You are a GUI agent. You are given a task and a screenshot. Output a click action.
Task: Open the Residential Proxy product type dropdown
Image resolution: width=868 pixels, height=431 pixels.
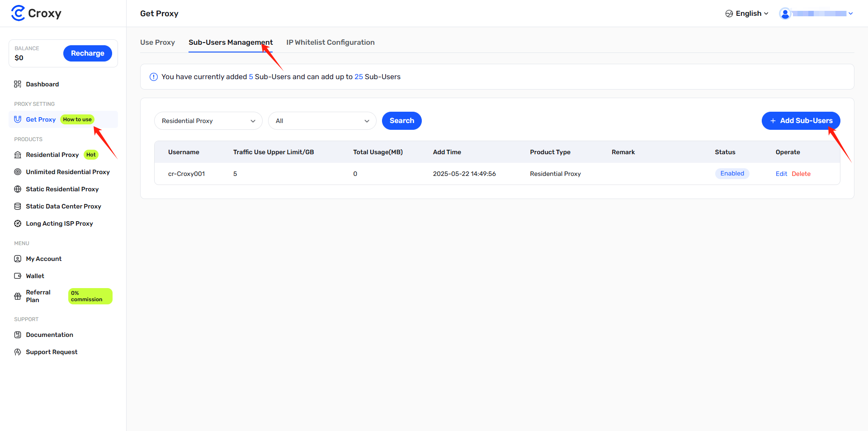[x=208, y=121]
